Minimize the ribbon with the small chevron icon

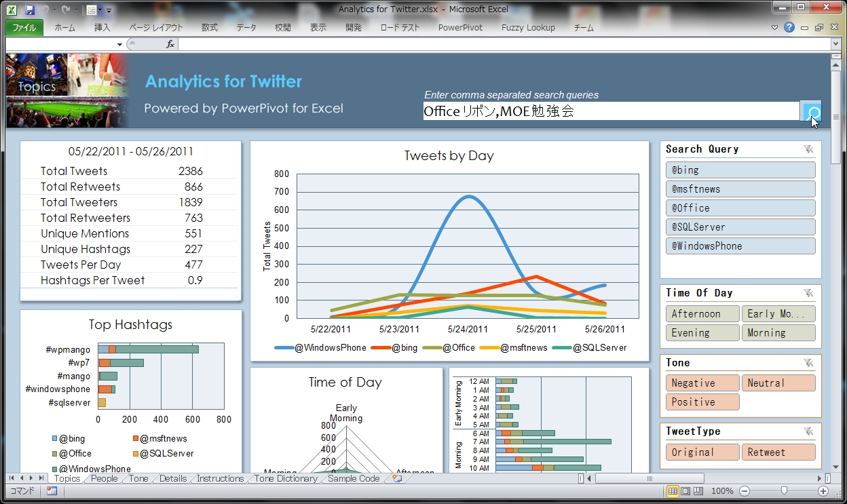775,28
